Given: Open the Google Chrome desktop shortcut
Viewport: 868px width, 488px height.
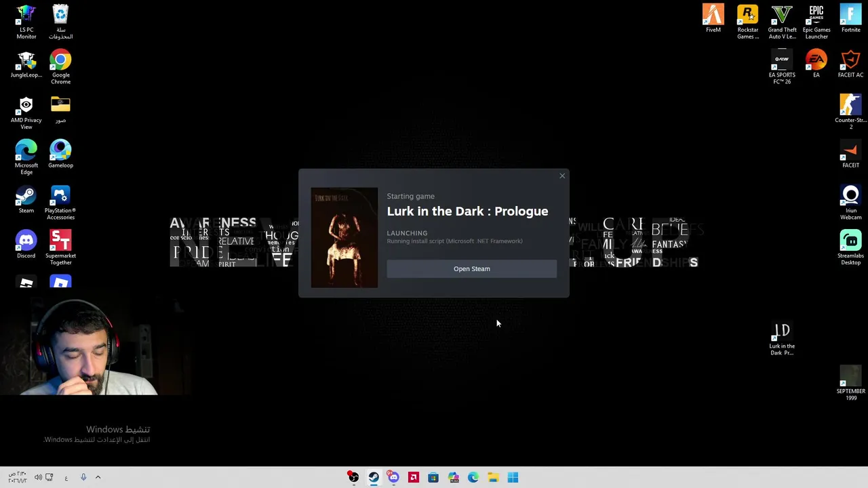Looking at the screenshot, I should click(60, 67).
